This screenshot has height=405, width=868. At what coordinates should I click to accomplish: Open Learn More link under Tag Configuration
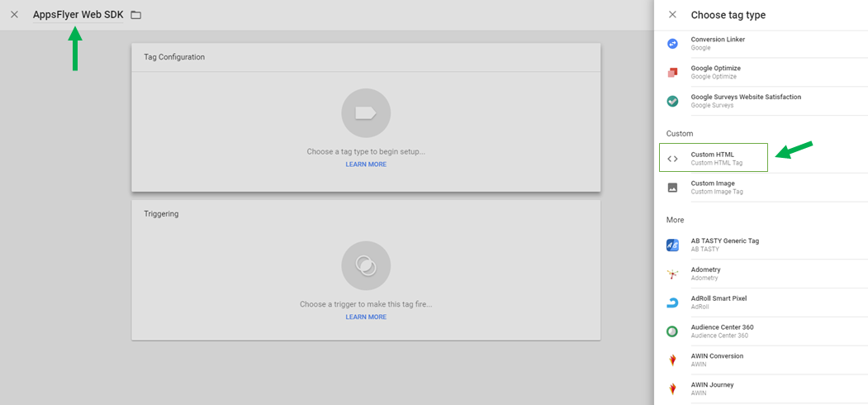click(366, 164)
